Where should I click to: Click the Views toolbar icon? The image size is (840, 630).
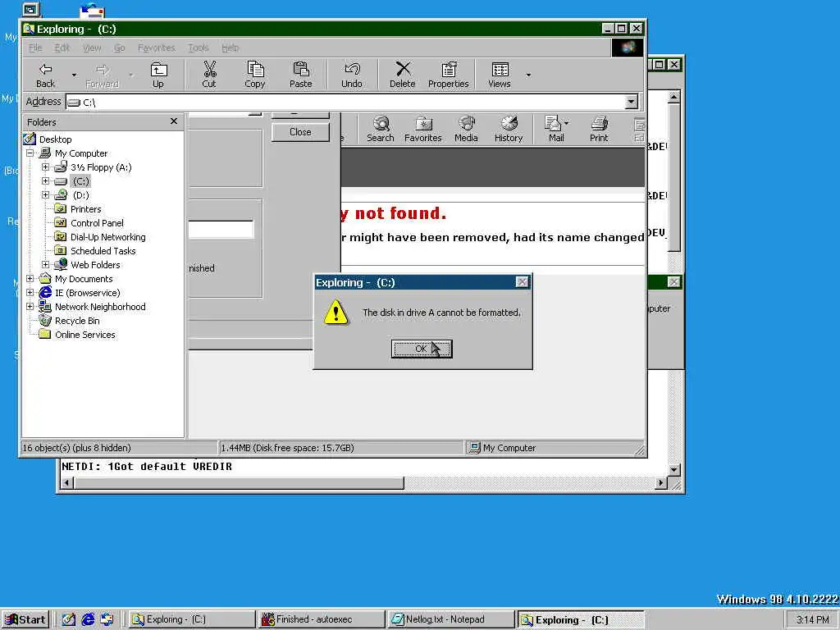pyautogui.click(x=500, y=75)
